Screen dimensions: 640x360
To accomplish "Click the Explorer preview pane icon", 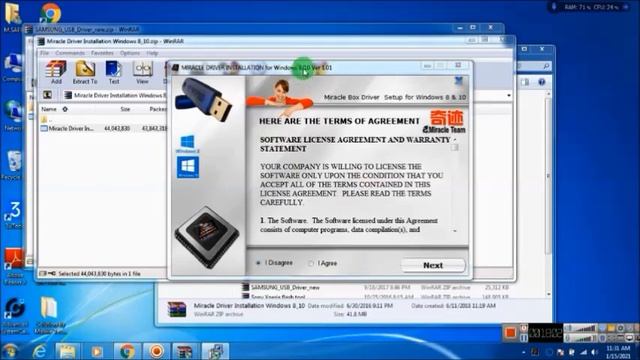I will tap(525, 82).
